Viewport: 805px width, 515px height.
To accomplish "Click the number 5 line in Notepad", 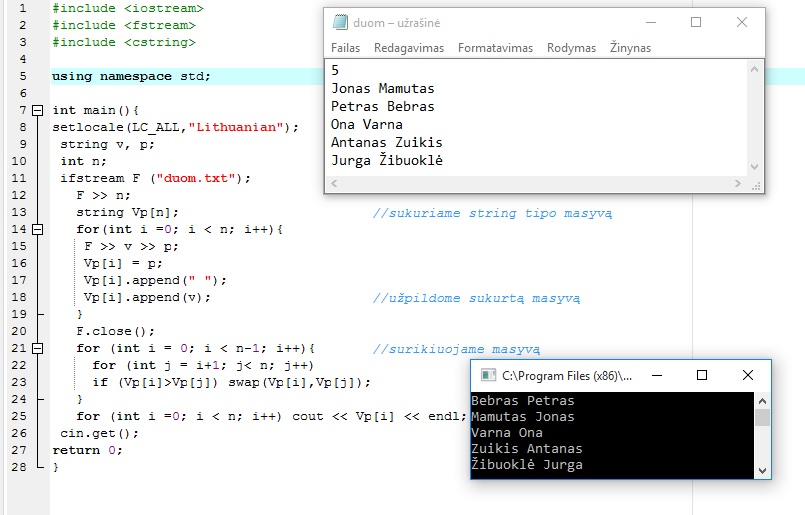I will click(x=335, y=70).
